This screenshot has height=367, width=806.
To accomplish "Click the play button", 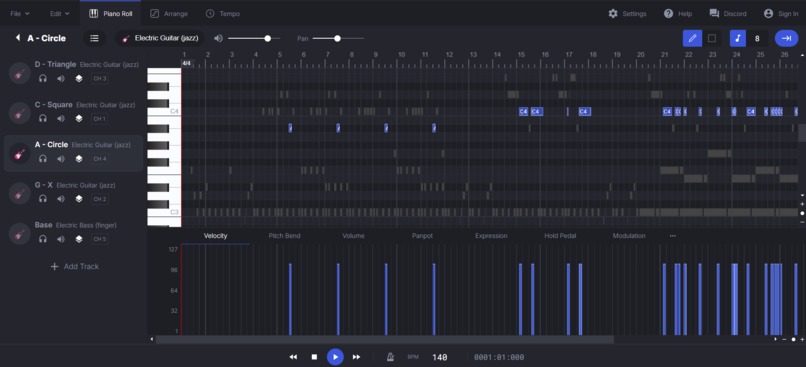I will point(335,357).
